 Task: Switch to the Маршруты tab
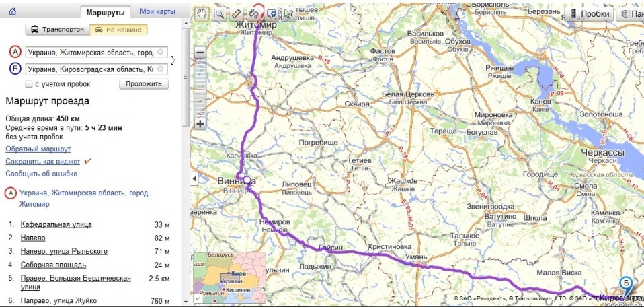click(x=106, y=12)
